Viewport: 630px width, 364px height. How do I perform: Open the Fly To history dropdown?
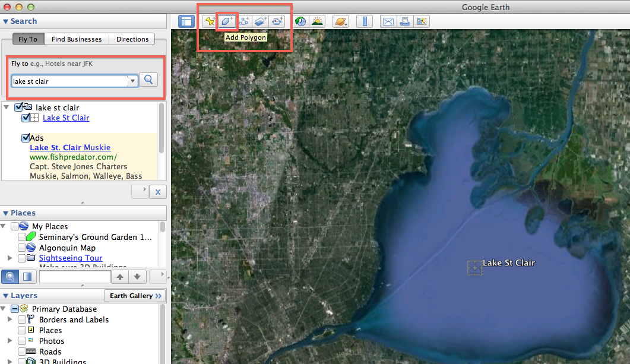coord(132,80)
